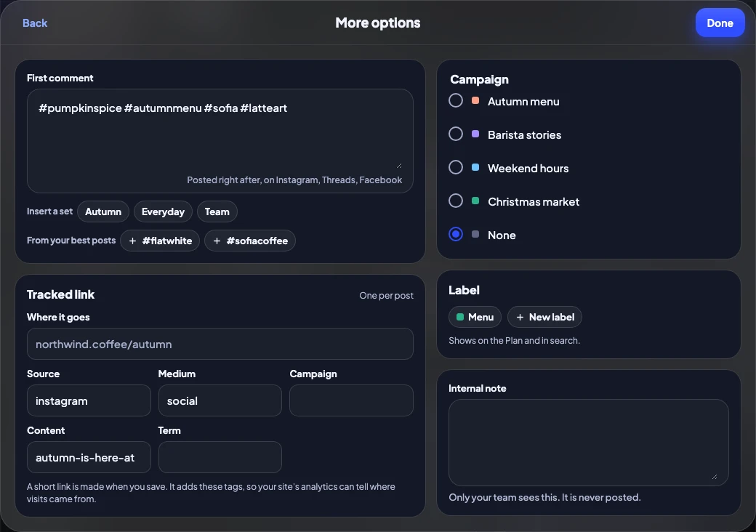The width and height of the screenshot is (756, 532).
Task: Insert the Autumn hashtag set
Action: [x=103, y=211]
